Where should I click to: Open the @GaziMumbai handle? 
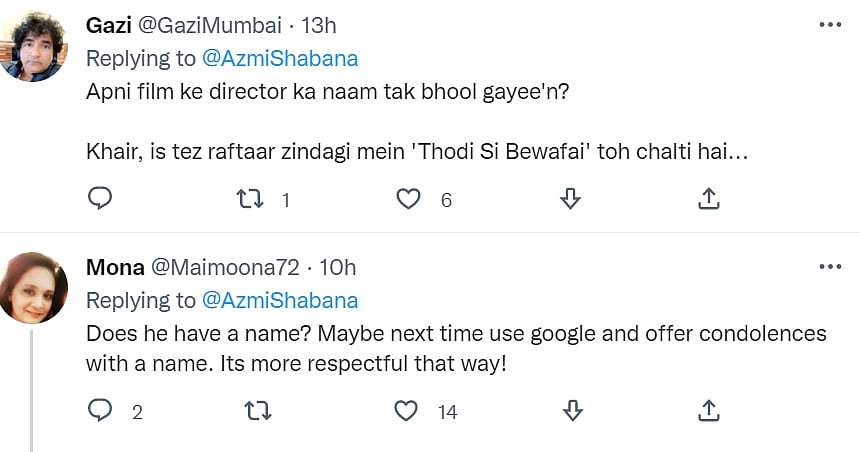(210, 25)
